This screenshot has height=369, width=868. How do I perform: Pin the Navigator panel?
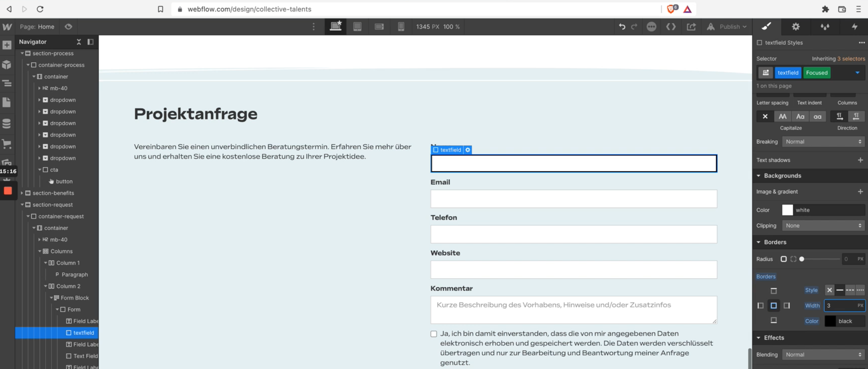click(x=90, y=42)
